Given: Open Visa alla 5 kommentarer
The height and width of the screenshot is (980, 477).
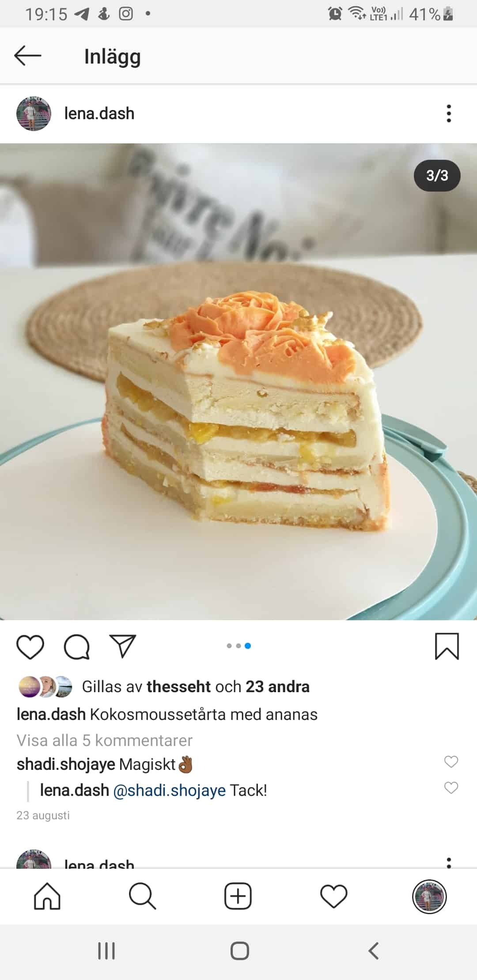Looking at the screenshot, I should [x=105, y=740].
